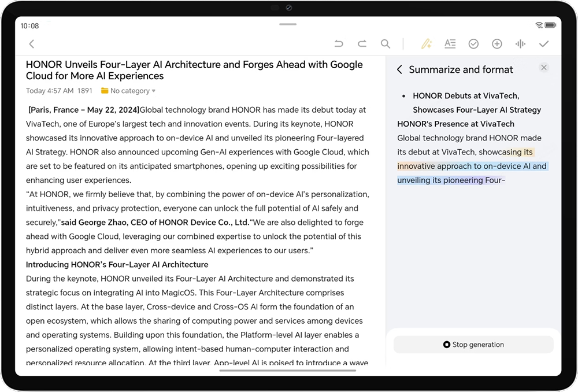The width and height of the screenshot is (578, 392).
Task: Click the battery status icon
Action: [550, 25]
